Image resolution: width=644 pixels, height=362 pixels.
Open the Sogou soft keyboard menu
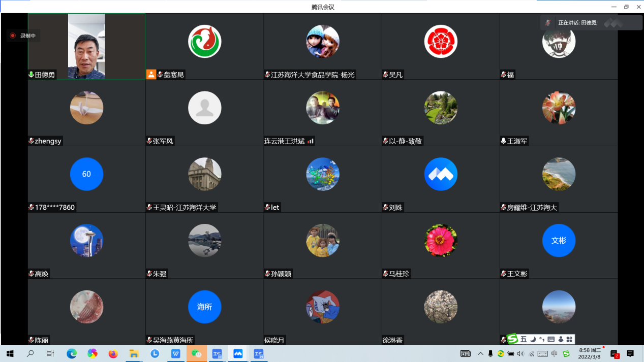click(x=551, y=339)
